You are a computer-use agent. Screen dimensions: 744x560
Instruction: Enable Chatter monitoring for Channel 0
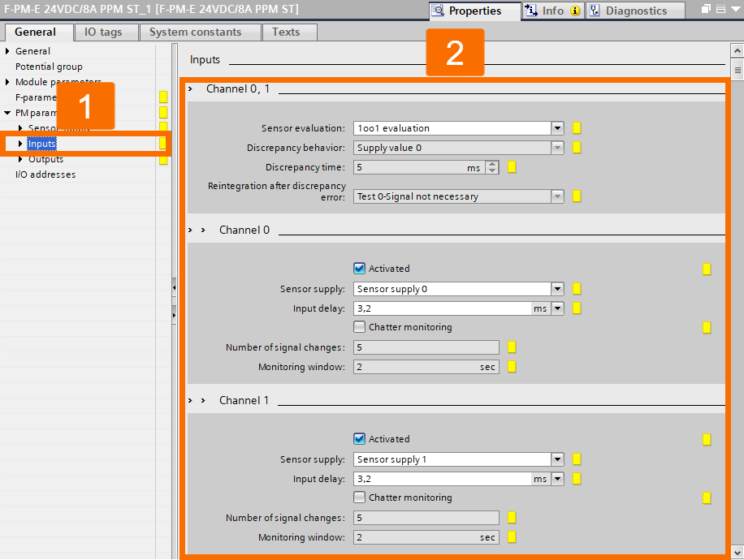coord(359,327)
